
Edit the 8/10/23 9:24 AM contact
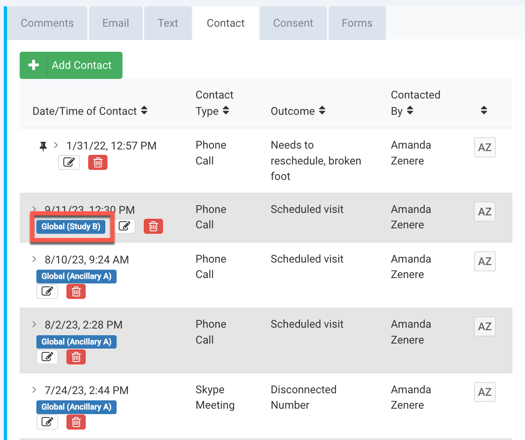pos(47,291)
